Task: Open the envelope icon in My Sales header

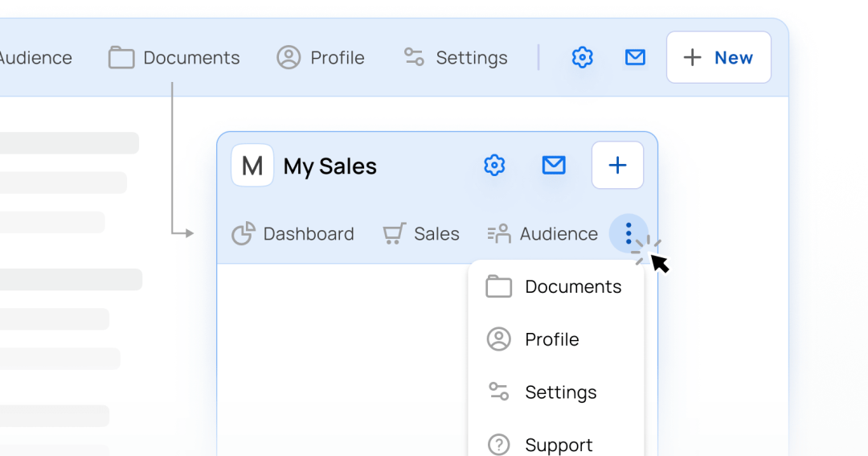Action: (554, 165)
